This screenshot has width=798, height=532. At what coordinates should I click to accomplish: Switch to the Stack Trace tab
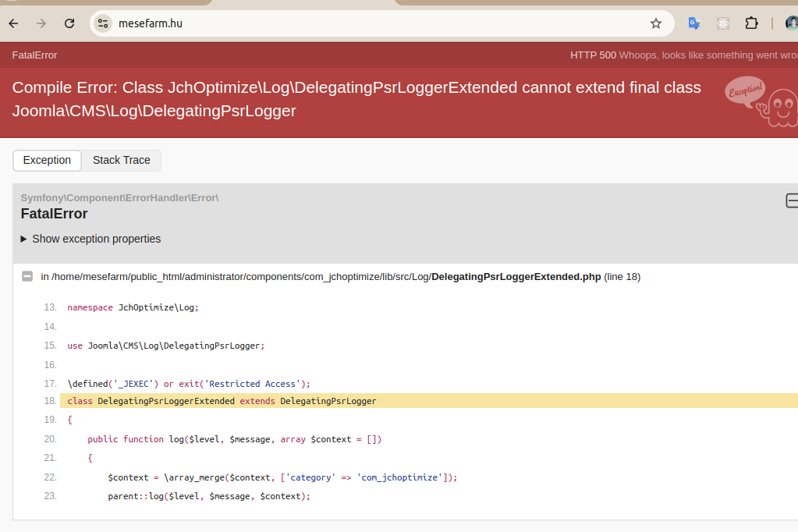(121, 160)
